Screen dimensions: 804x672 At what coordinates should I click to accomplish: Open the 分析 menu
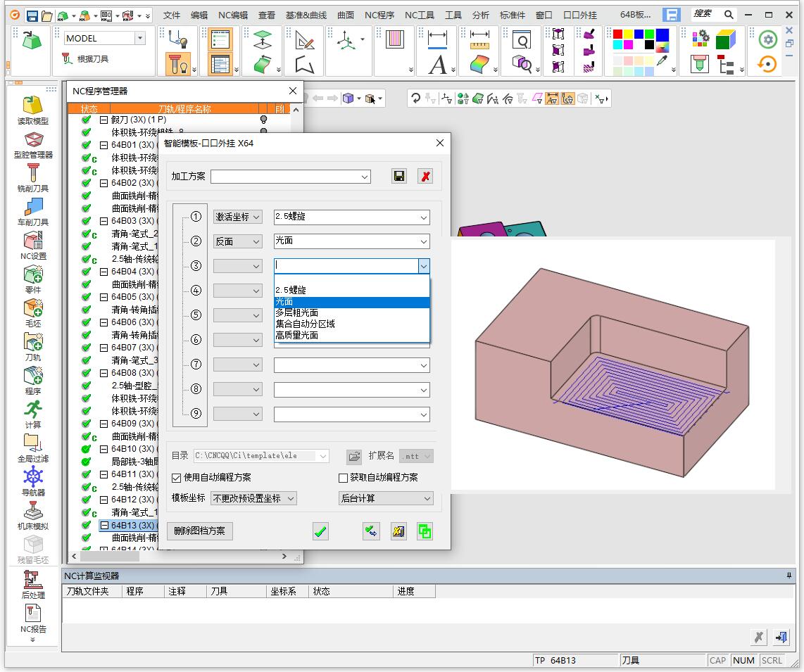click(x=481, y=15)
